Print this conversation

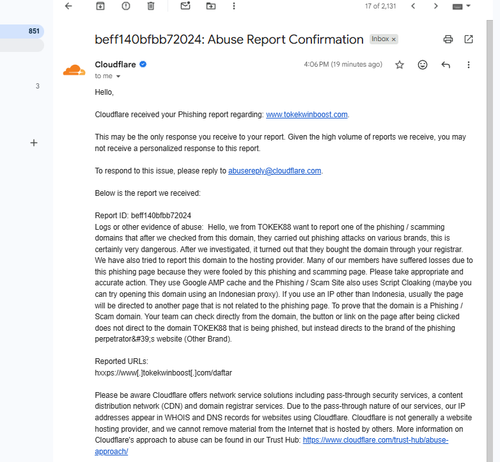coord(448,39)
